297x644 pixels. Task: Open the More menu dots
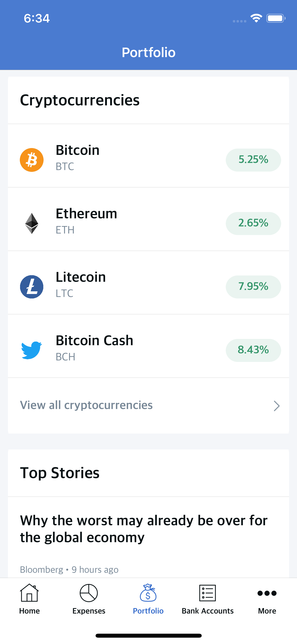coord(267,593)
